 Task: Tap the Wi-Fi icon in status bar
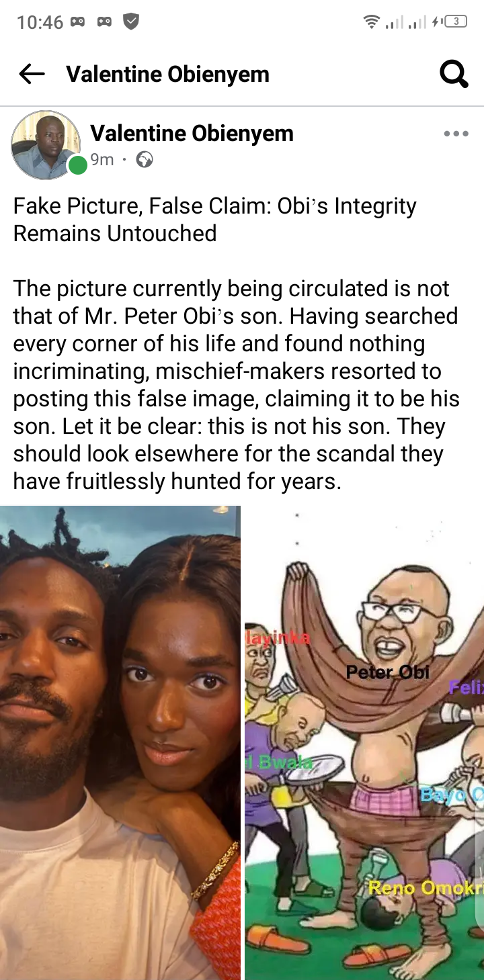click(x=371, y=22)
